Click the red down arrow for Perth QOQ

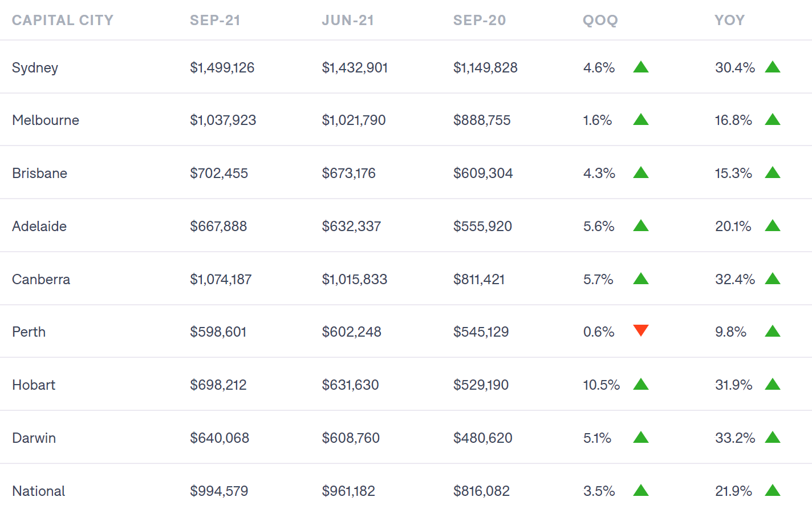[641, 330]
